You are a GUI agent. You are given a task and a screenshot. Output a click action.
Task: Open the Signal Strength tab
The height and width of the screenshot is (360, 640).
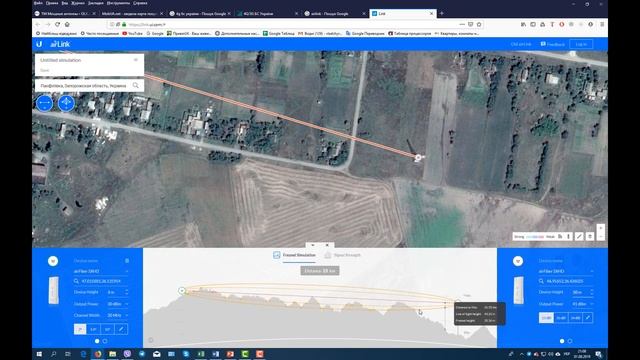[x=342, y=255]
